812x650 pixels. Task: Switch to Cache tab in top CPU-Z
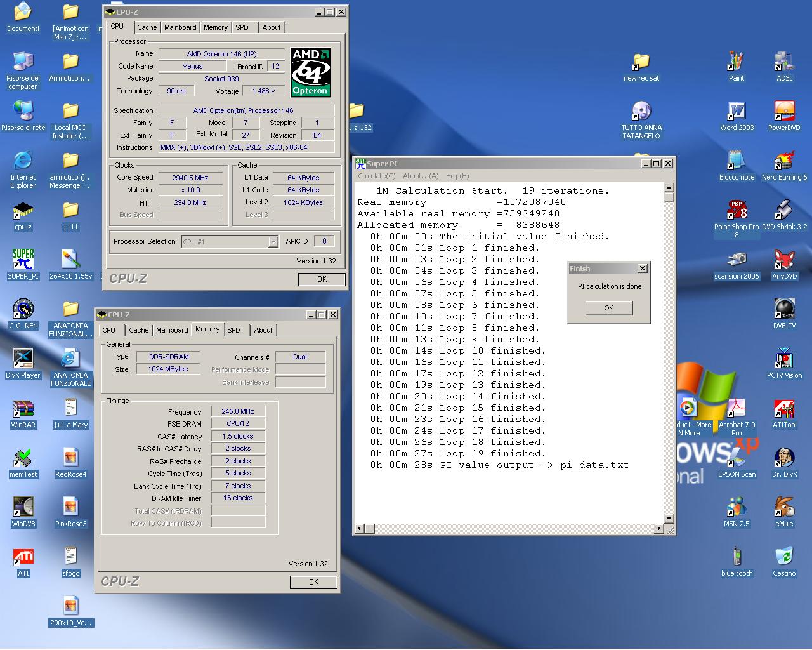(147, 27)
